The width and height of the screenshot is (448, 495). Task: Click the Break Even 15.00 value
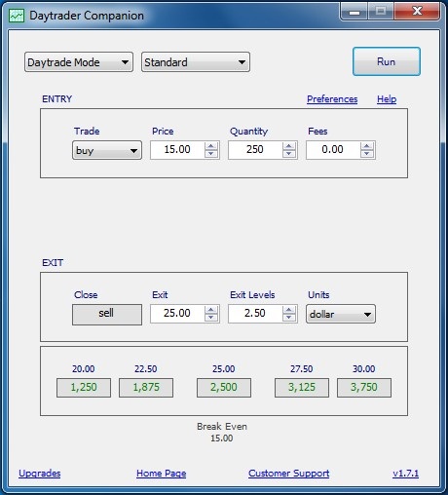coord(222,438)
